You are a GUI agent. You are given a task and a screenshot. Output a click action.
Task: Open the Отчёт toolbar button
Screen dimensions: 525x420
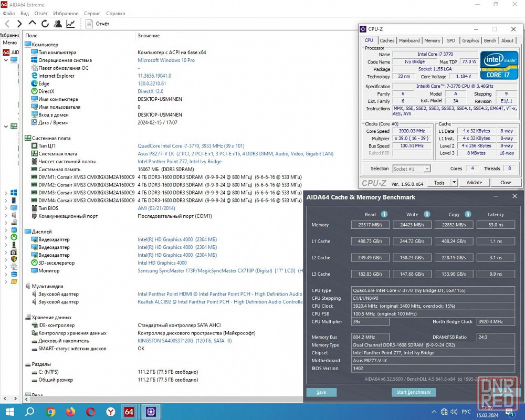98,24
